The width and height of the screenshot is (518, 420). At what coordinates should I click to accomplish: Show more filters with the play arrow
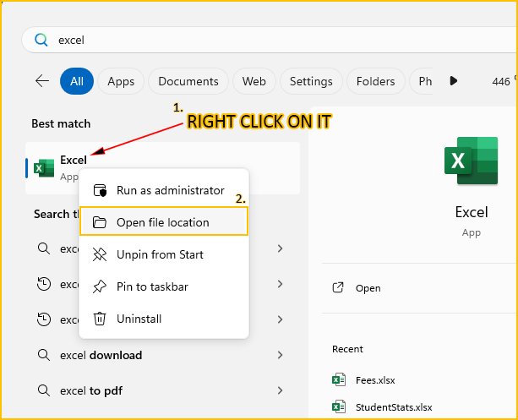pos(454,81)
